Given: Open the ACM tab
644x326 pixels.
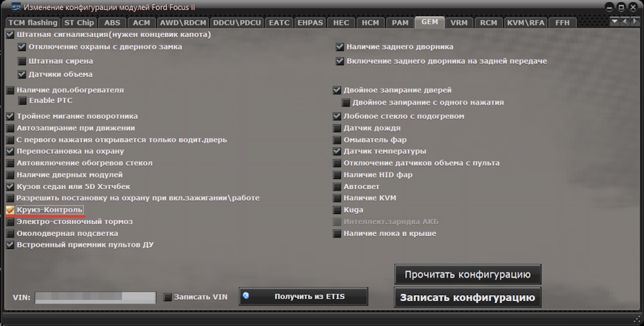Looking at the screenshot, I should (x=142, y=23).
